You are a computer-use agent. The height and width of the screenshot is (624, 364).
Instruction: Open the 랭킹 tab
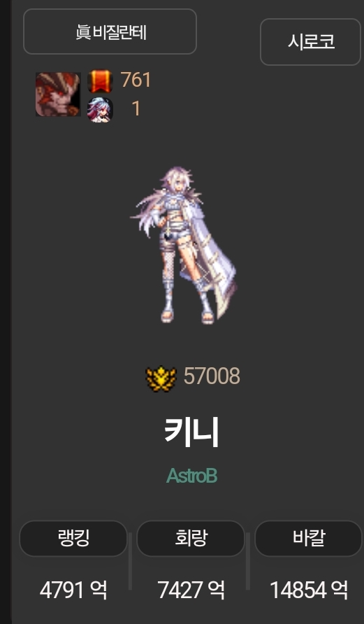point(73,539)
